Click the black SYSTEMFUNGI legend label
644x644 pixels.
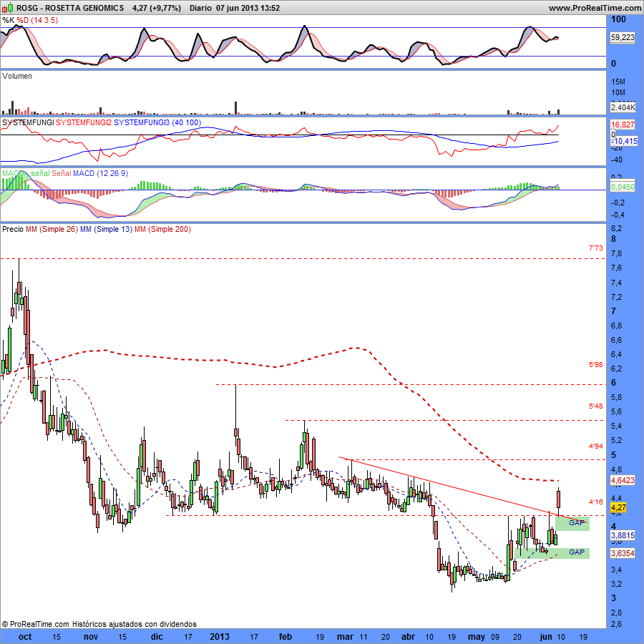coord(28,122)
